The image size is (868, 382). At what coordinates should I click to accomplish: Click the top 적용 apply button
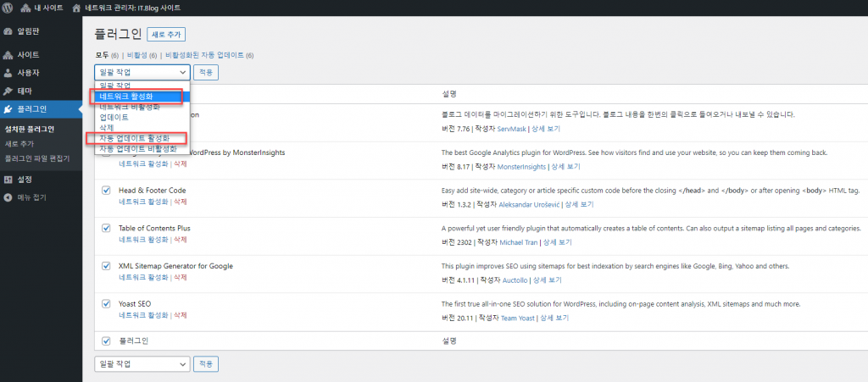click(x=206, y=73)
